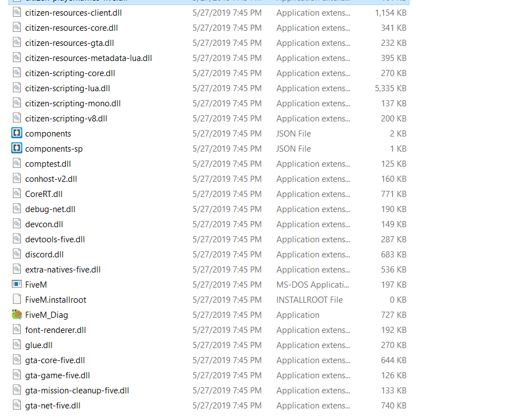Select the file name extra-natives-five.dll
Image resolution: width=532 pixels, height=418 pixels.
click(63, 269)
